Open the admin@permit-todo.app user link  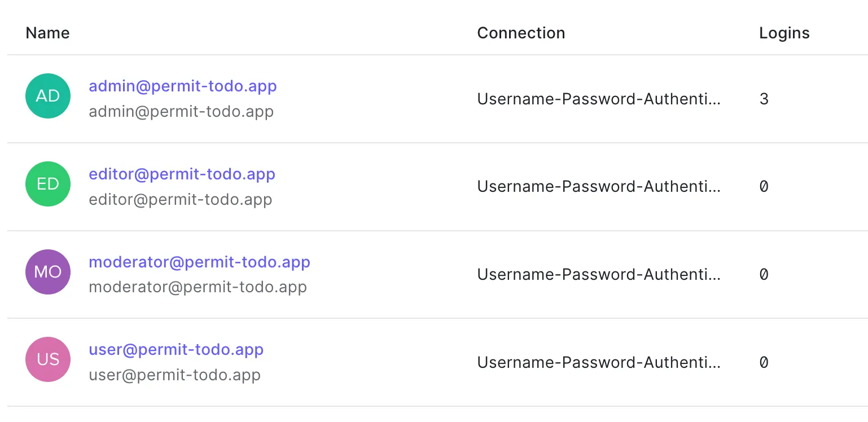pyautogui.click(x=183, y=86)
